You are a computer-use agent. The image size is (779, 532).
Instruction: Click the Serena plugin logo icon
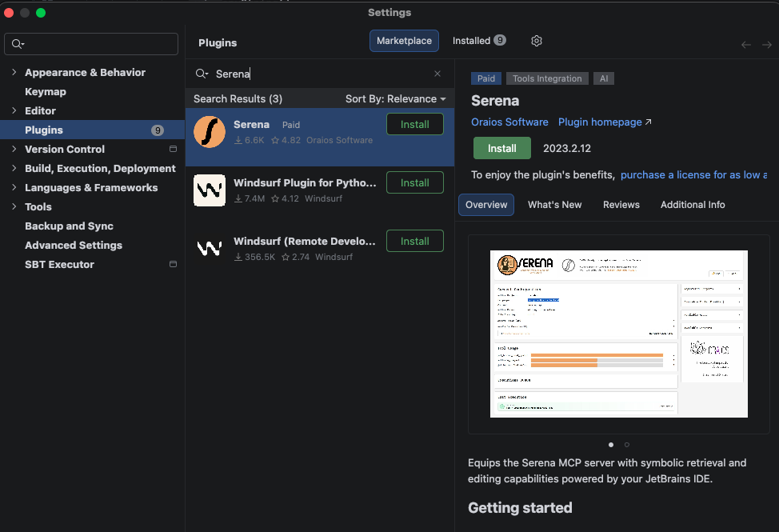click(x=210, y=132)
